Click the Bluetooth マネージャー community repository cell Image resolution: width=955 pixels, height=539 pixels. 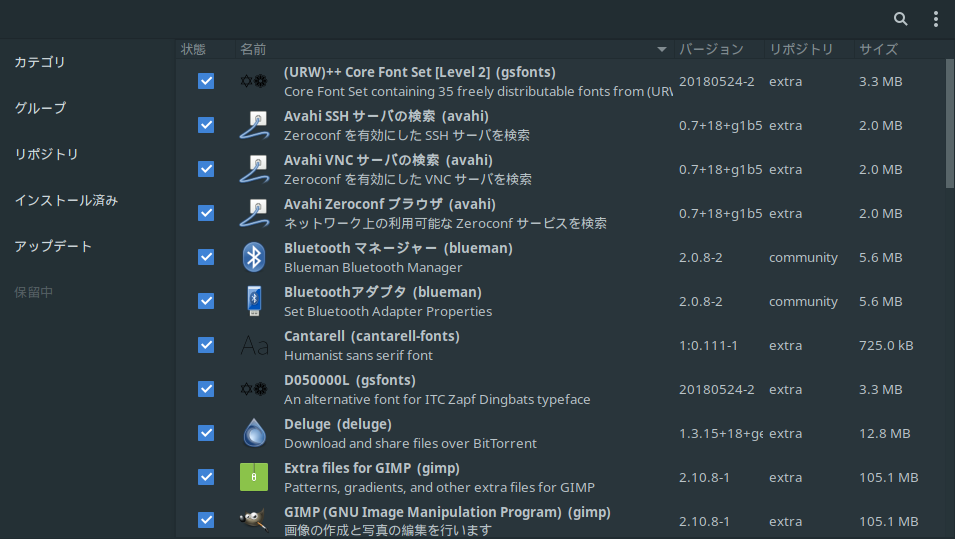[803, 258]
